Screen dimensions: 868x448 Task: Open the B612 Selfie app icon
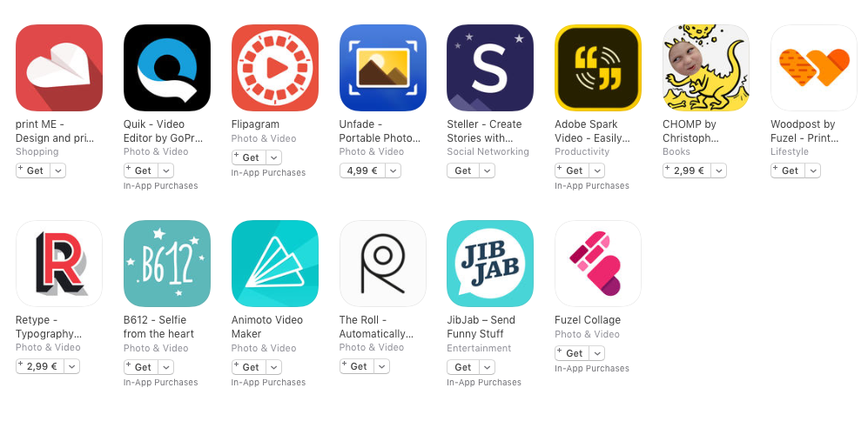click(166, 264)
